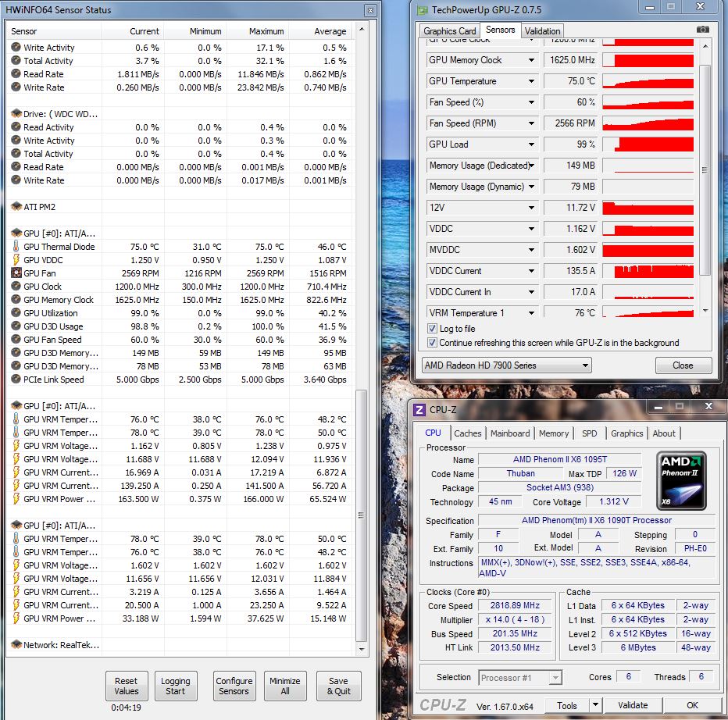Open the SPD tab in CPU-Z

pos(589,433)
